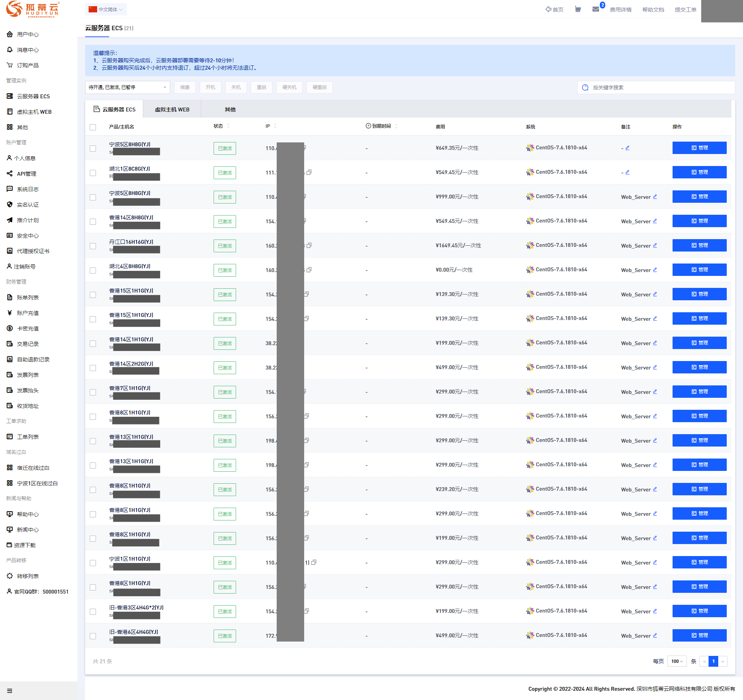Collapse sidebar using bottom menu icon

pyautogui.click(x=10, y=691)
